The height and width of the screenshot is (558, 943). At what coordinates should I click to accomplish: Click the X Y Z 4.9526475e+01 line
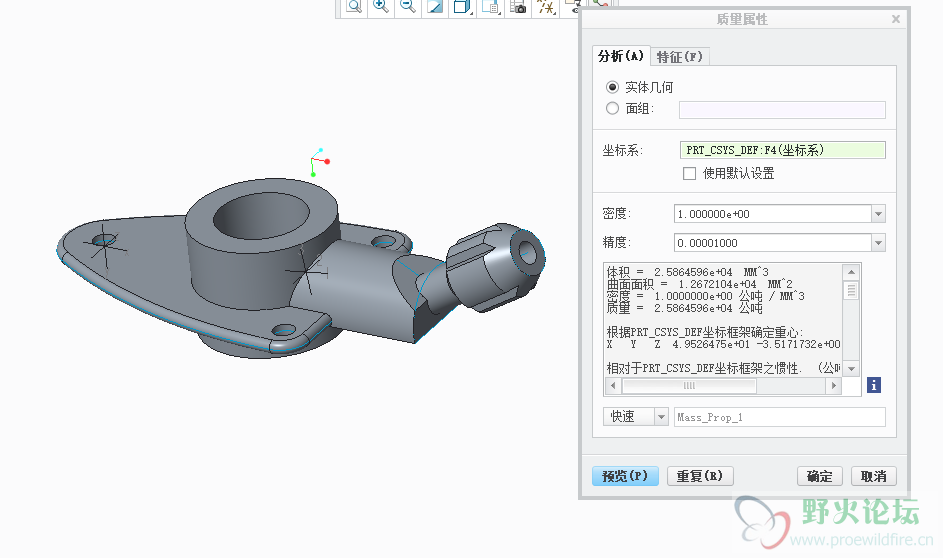tap(723, 344)
